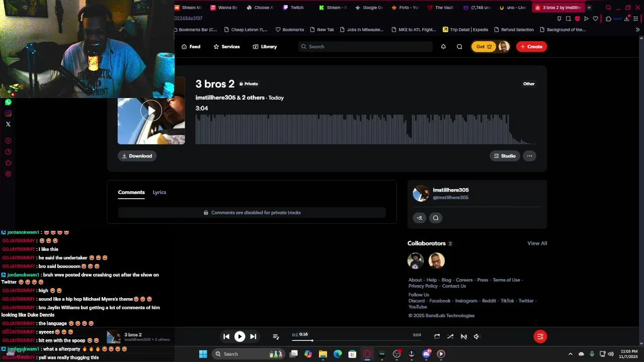Image resolution: width=644 pixels, height=362 pixels.
Task: Expand the bookmarks bar overflow chevron
Action: point(637,30)
